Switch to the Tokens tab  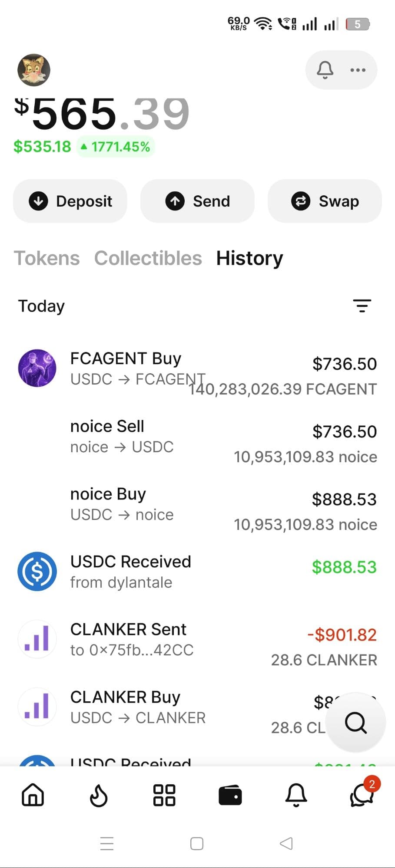coord(47,258)
